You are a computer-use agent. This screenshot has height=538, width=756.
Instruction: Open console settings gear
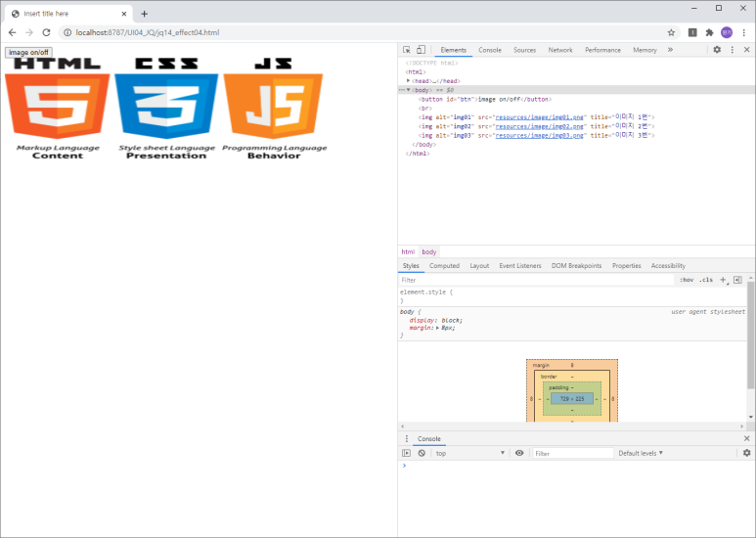tap(747, 453)
